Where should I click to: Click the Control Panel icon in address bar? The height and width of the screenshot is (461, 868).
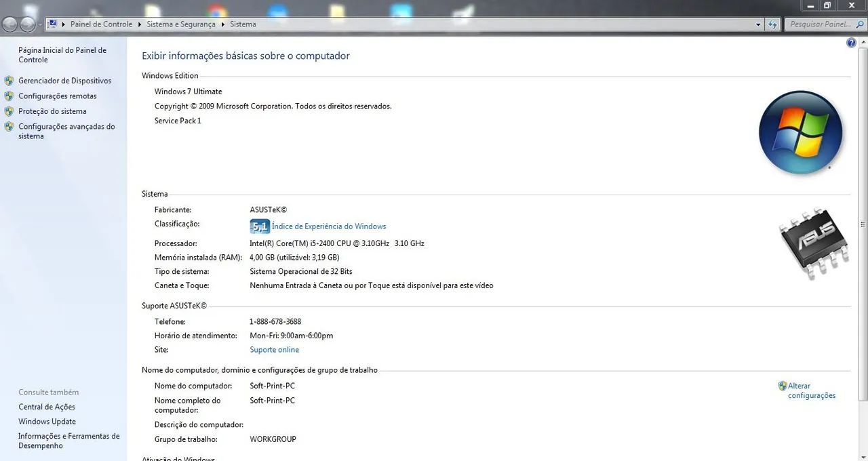point(53,24)
